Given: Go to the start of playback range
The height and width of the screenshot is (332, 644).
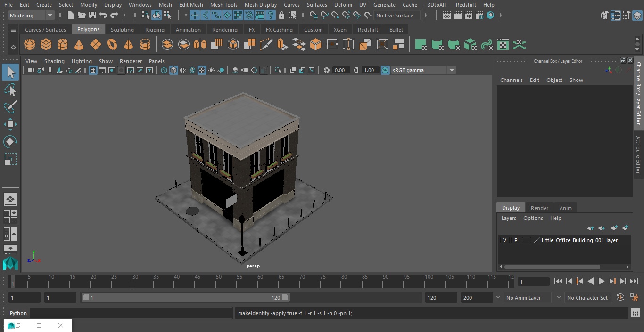Looking at the screenshot, I should pyautogui.click(x=558, y=281).
